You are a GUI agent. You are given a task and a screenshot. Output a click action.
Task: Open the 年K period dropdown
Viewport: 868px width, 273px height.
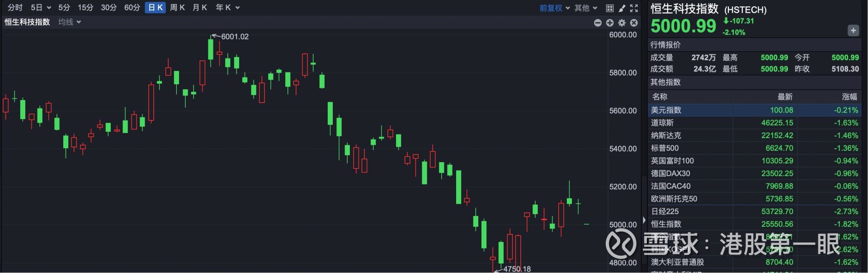pyautogui.click(x=227, y=8)
